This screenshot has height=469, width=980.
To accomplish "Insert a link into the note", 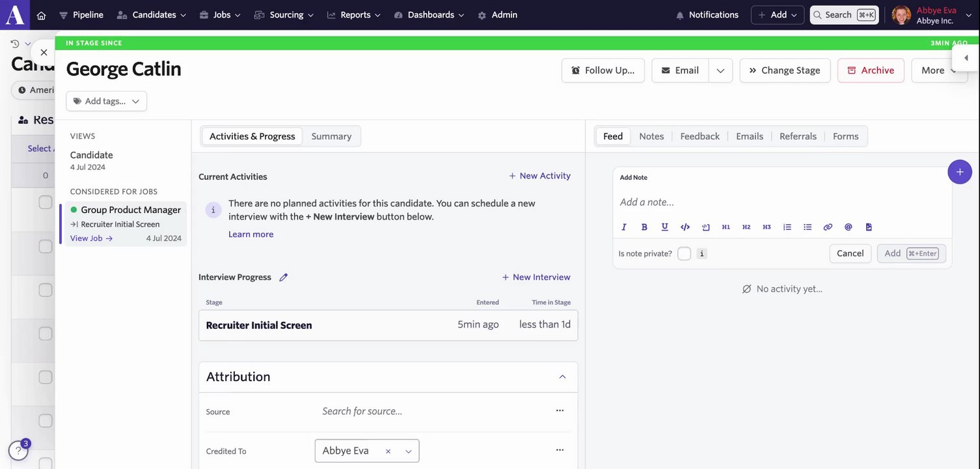I will 828,227.
